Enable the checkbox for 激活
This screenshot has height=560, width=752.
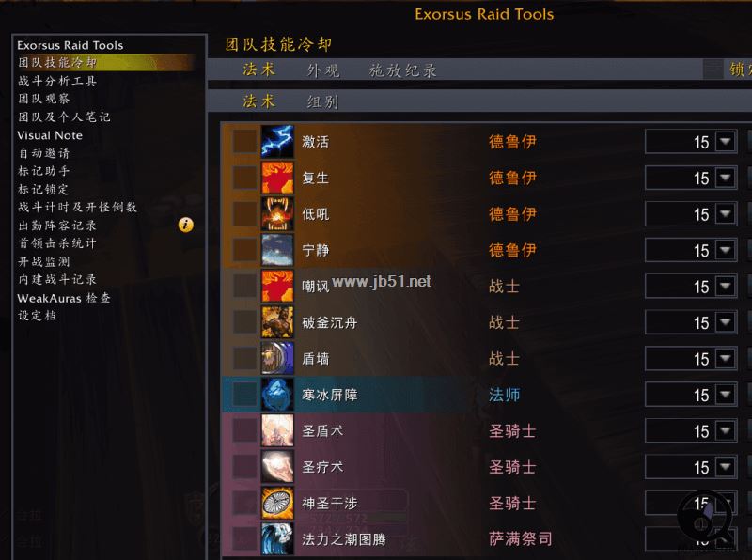click(x=244, y=142)
